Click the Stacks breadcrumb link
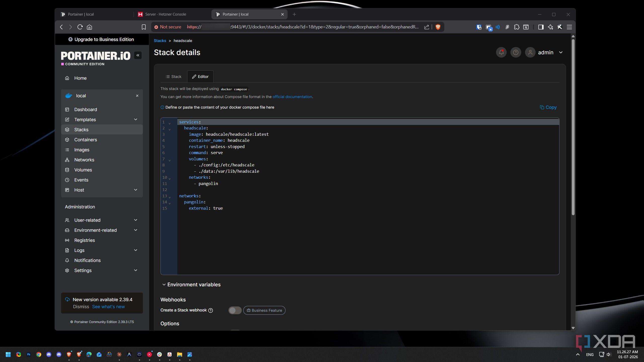Screen dimensions: 644x362 [160, 40]
